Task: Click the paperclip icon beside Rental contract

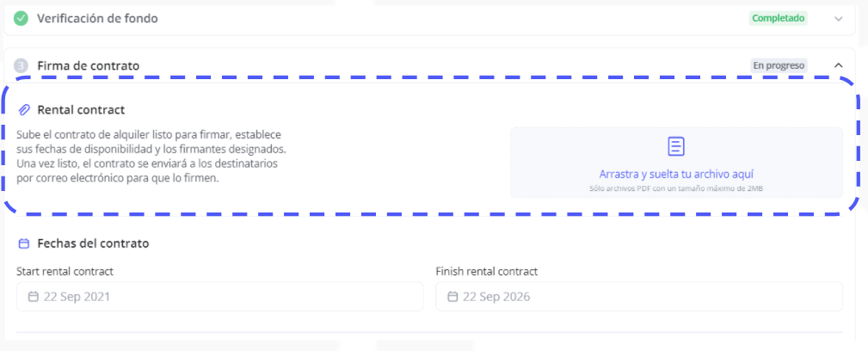Action: click(x=25, y=110)
